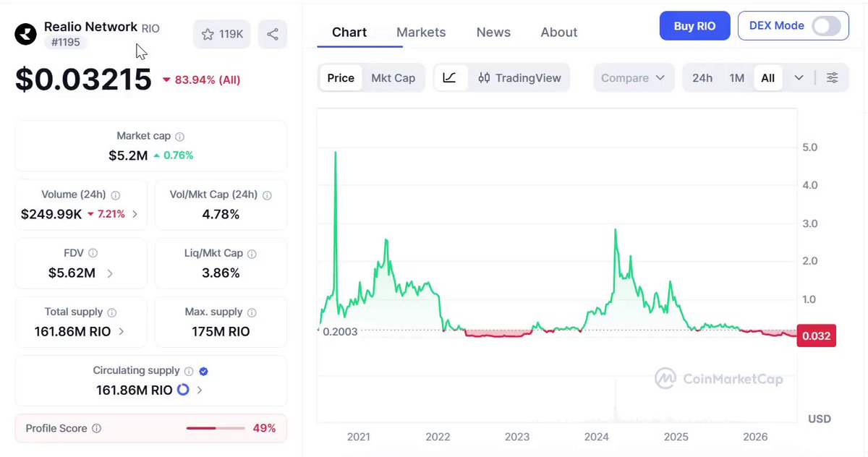868x457 pixels.
Task: Click the Profile Score progress bar
Action: [216, 429]
